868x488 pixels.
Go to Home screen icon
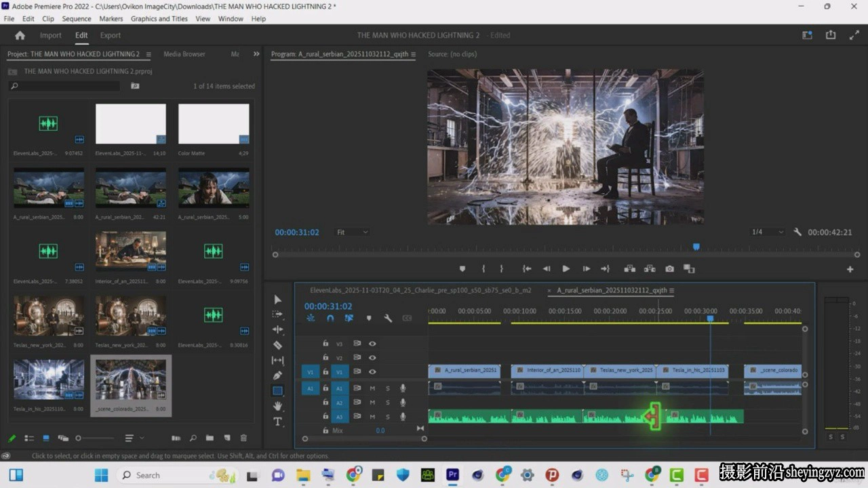(20, 35)
